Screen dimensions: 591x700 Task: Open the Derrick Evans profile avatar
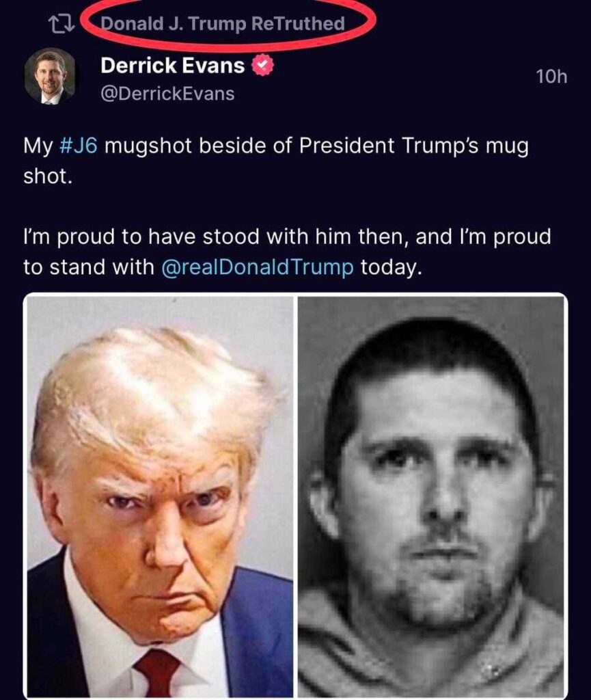pyautogui.click(x=50, y=77)
